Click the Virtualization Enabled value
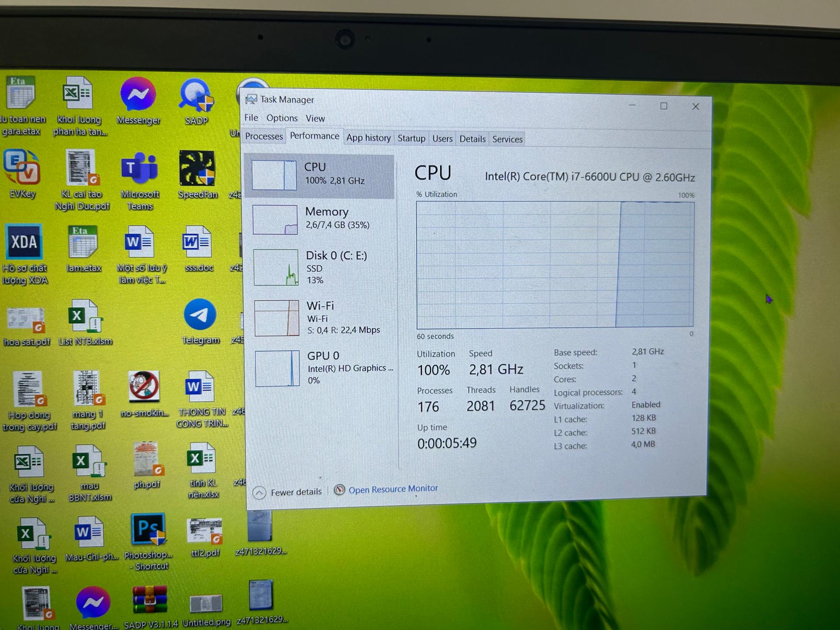Screen dimensions: 840x630 [x=646, y=405]
